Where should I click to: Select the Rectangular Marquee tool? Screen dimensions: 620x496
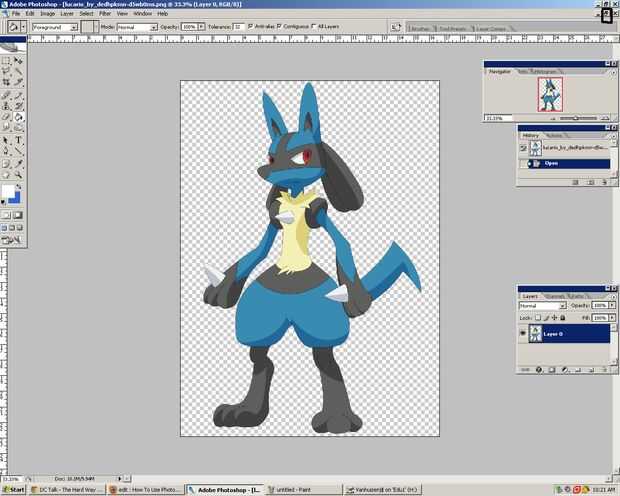[7, 61]
